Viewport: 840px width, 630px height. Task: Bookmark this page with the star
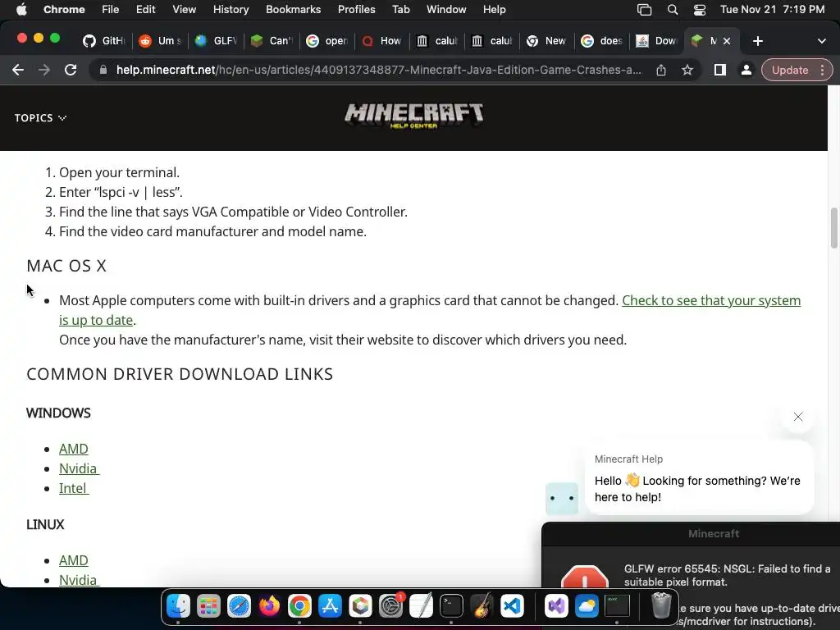[x=687, y=70]
